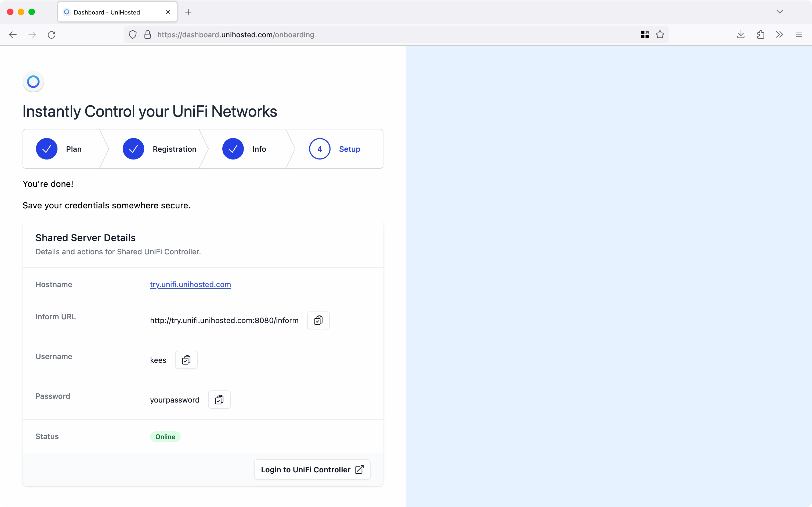The height and width of the screenshot is (507, 812).
Task: Copy the username kees
Action: 186,360
